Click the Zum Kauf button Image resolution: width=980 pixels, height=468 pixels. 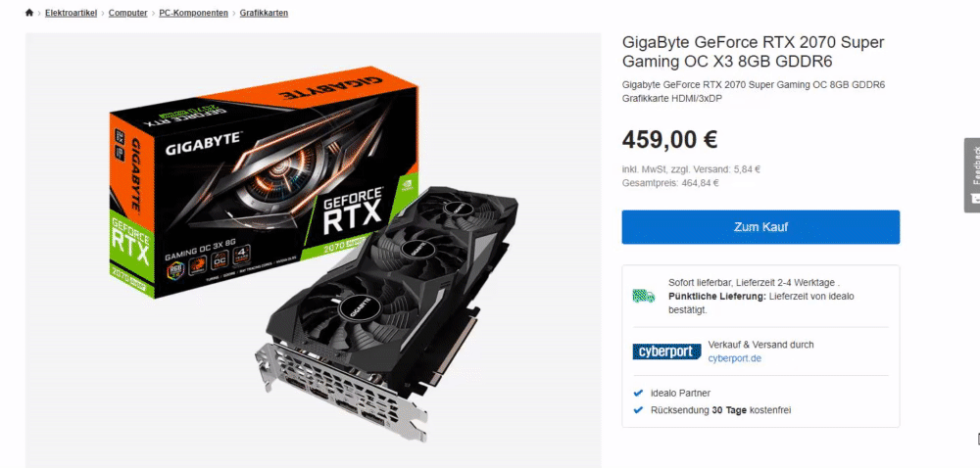click(760, 227)
